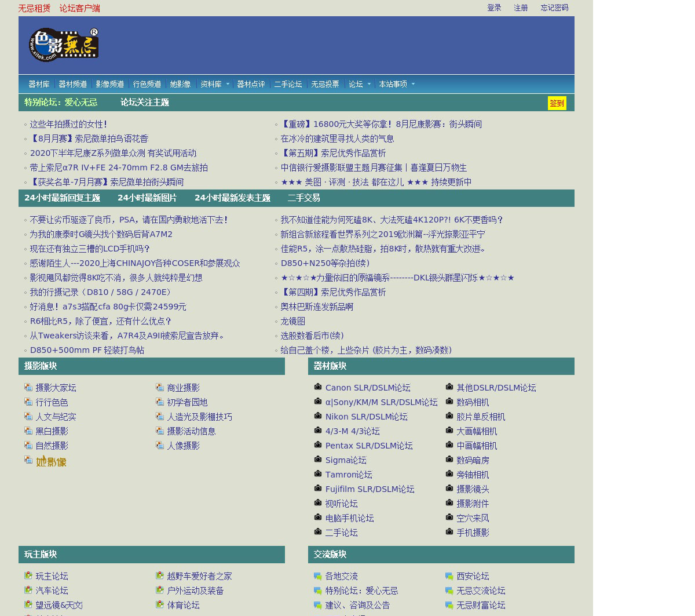Click the camera icon next to 数码相机
The height and width of the screenshot is (616, 695).
tap(449, 402)
